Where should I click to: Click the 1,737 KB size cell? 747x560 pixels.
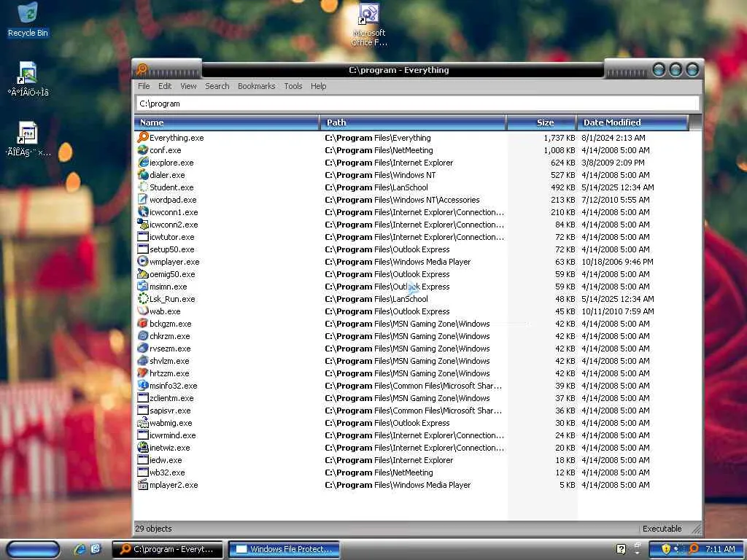click(x=560, y=138)
